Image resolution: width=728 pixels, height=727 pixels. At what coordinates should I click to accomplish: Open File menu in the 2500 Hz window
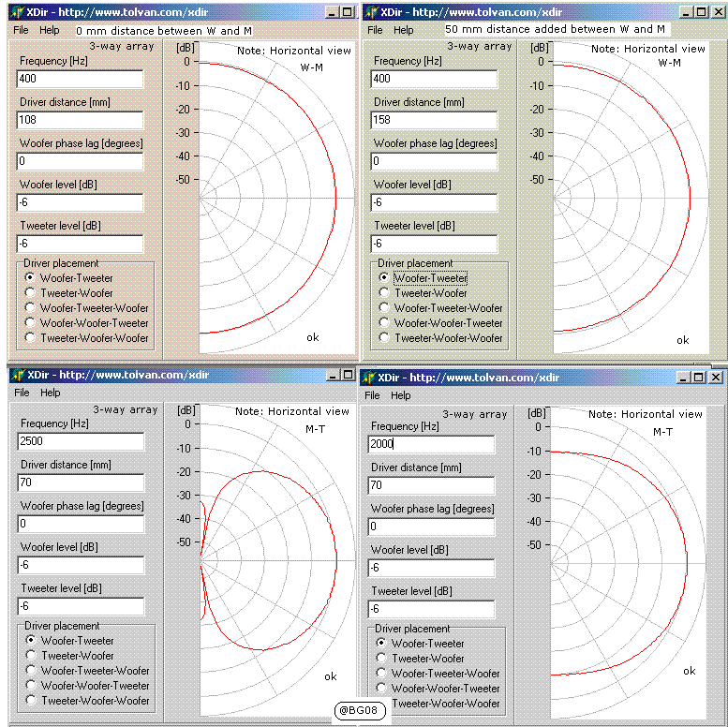click(22, 393)
